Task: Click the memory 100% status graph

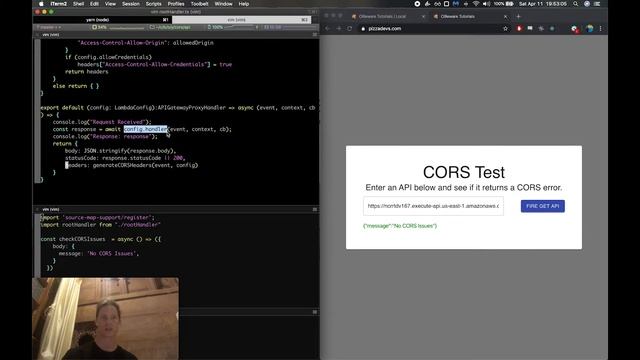Action: pyautogui.click(x=233, y=27)
